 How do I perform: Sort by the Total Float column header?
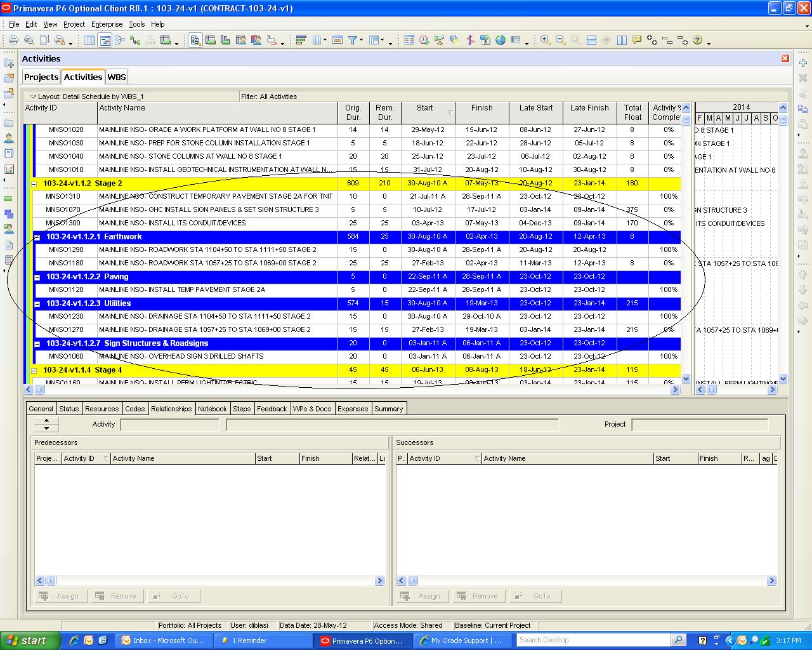point(632,112)
